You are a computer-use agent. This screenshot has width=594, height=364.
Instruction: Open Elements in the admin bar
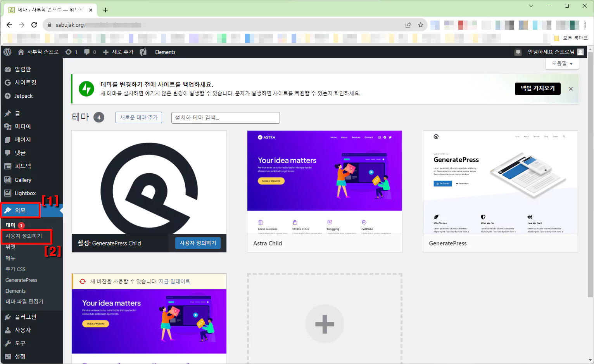coord(165,52)
